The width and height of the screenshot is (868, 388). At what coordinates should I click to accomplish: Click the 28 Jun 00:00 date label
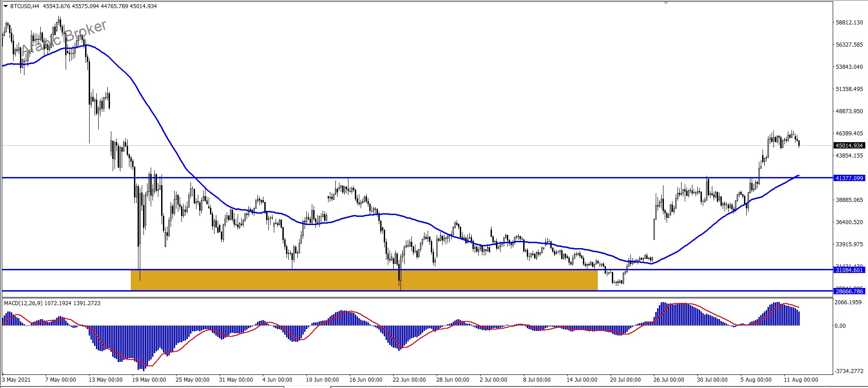pyautogui.click(x=453, y=380)
